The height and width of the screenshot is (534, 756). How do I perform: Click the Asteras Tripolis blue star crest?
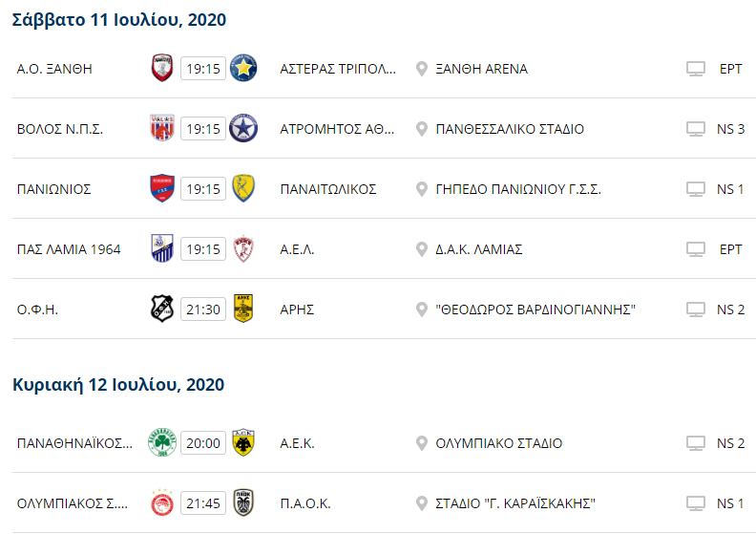(243, 68)
